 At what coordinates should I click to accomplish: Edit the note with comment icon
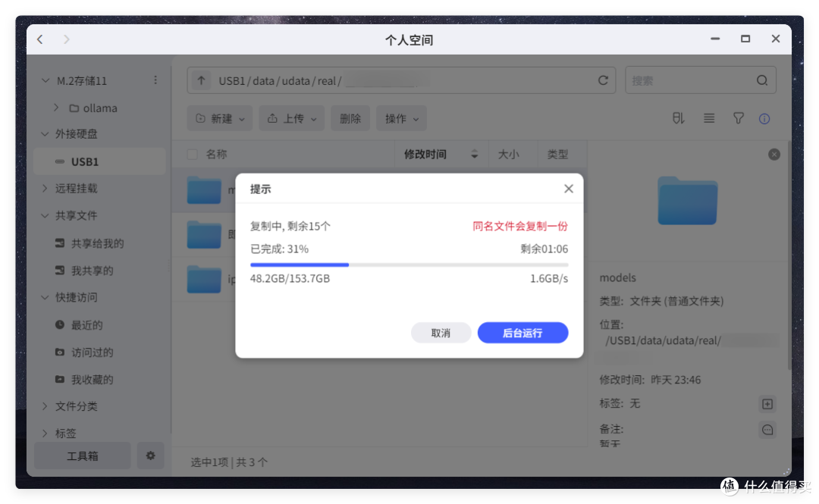(767, 430)
